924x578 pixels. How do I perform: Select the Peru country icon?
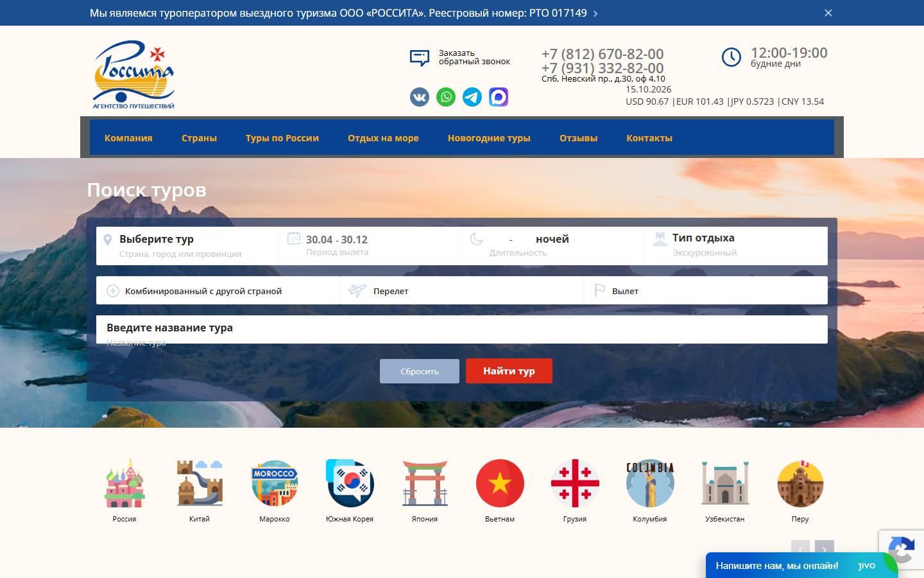(x=800, y=484)
